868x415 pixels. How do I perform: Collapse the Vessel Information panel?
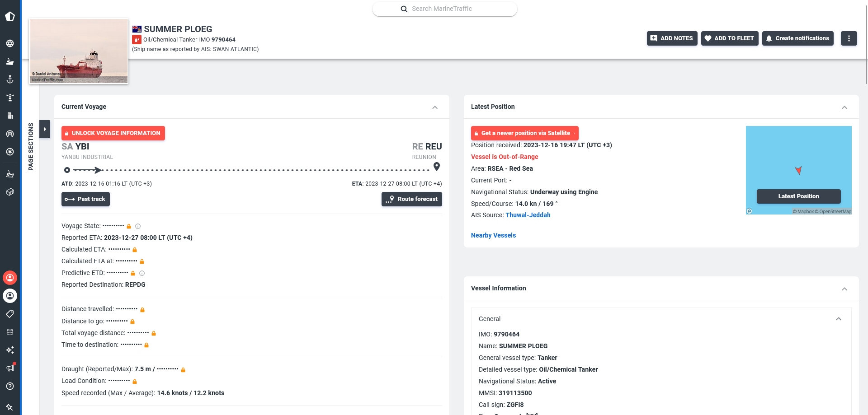[x=844, y=289]
